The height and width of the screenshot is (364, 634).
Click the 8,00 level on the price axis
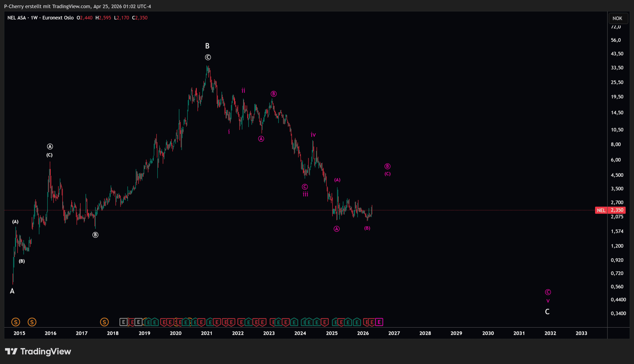(616, 144)
